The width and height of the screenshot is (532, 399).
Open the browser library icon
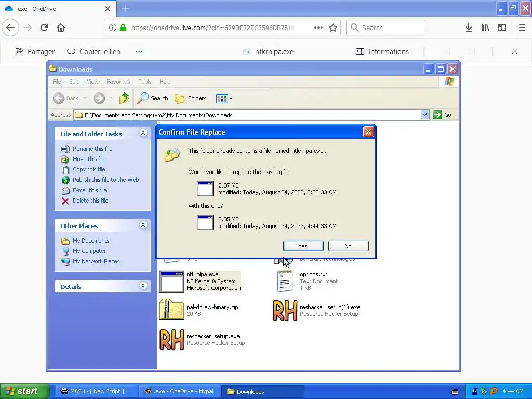click(x=485, y=28)
